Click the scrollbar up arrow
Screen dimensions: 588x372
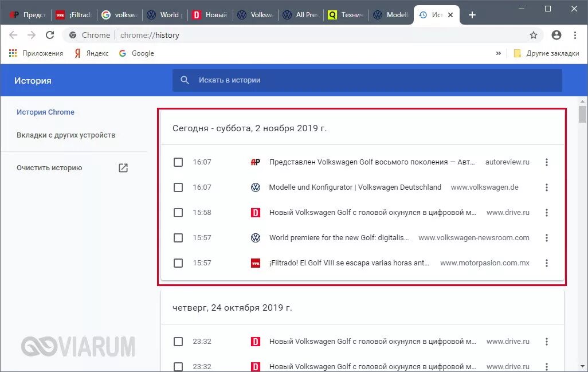click(582, 101)
